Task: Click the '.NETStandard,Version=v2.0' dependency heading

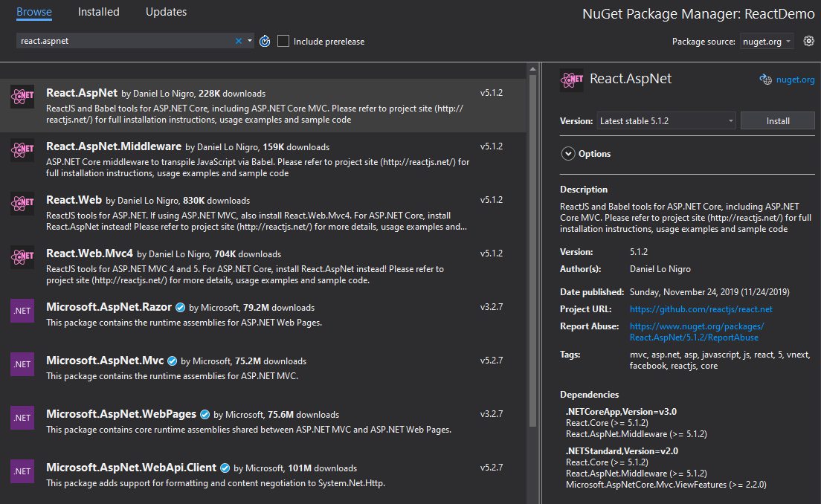Action: [x=622, y=450]
